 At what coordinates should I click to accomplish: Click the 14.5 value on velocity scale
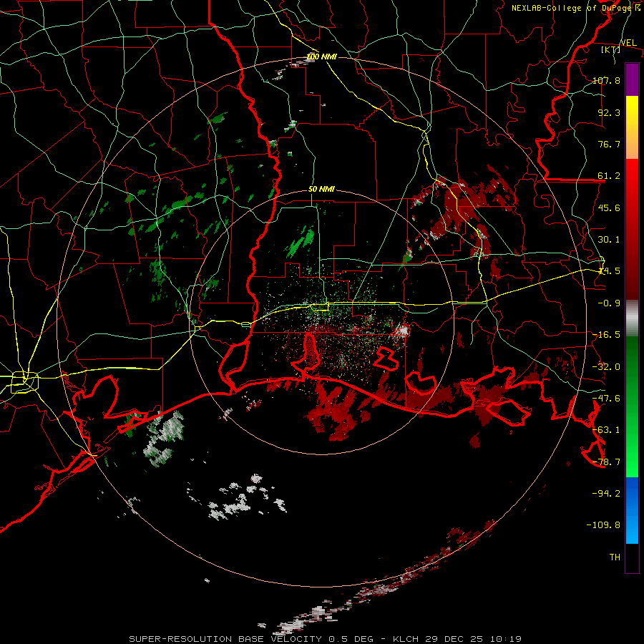point(609,271)
